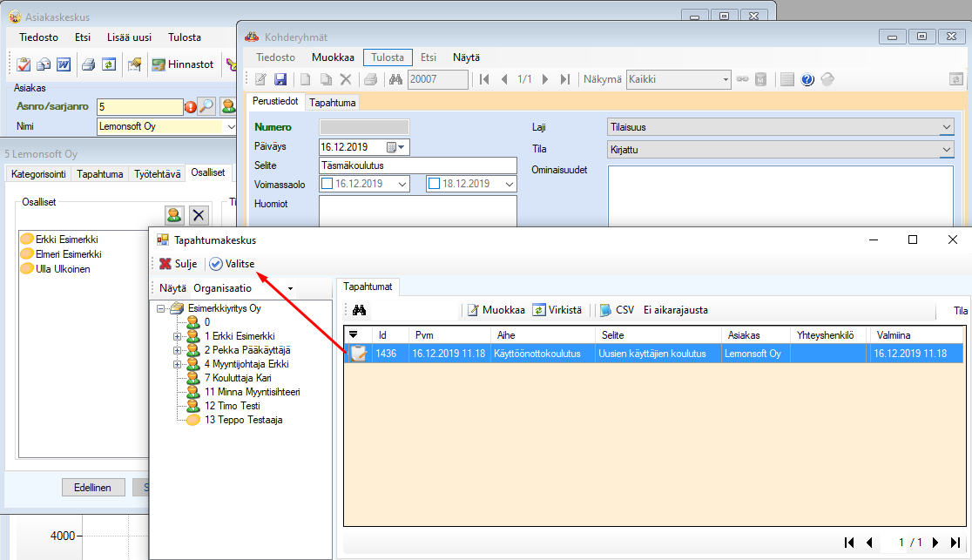Open Lisää uusi menu in Asiakaskeskus

tap(129, 37)
